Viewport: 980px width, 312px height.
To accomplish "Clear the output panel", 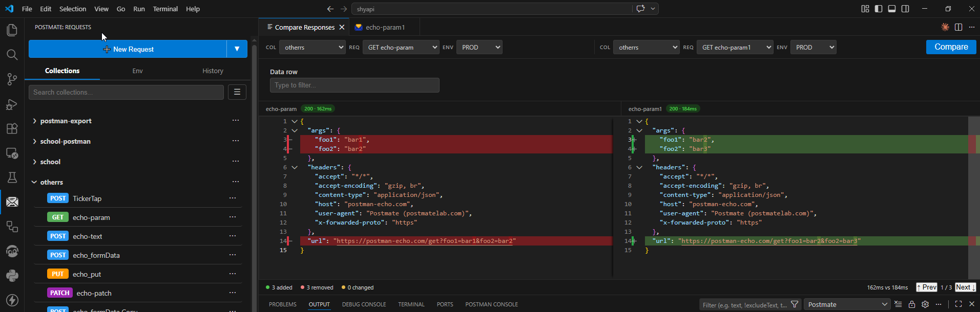I will [x=898, y=304].
